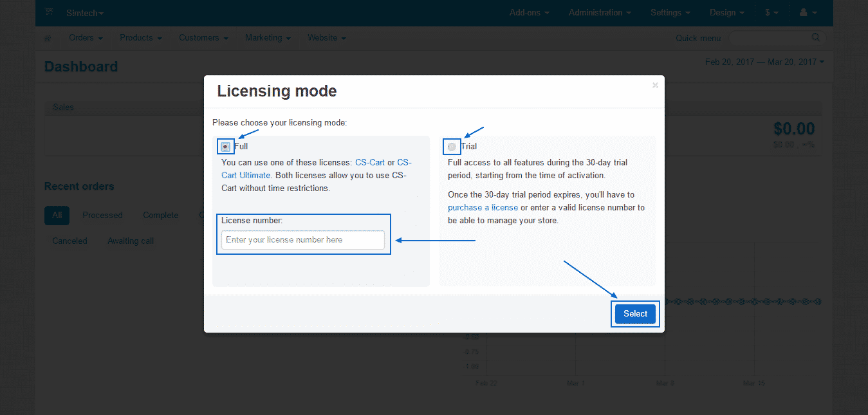This screenshot has width=868, height=415.
Task: Click the Quick menu label
Action: tap(697, 38)
